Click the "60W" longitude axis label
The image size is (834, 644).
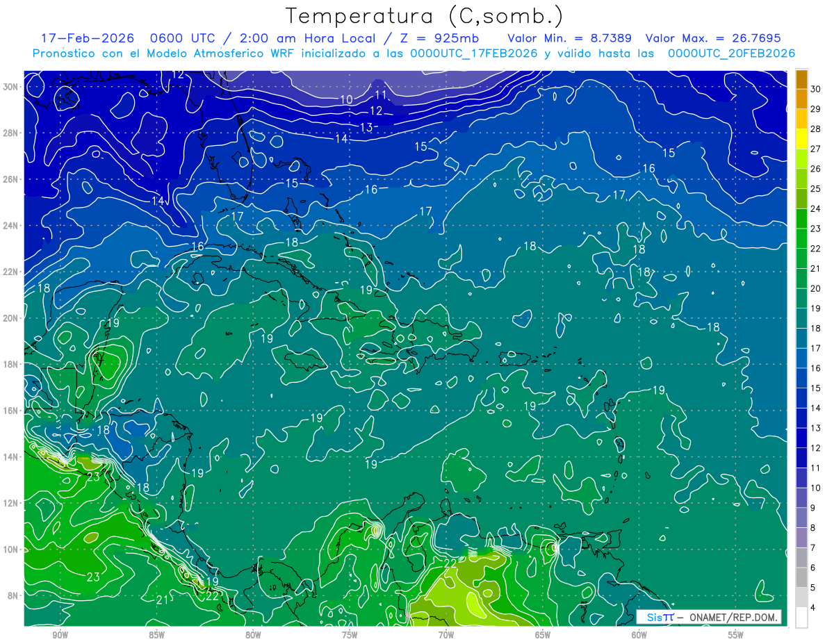tap(639, 635)
